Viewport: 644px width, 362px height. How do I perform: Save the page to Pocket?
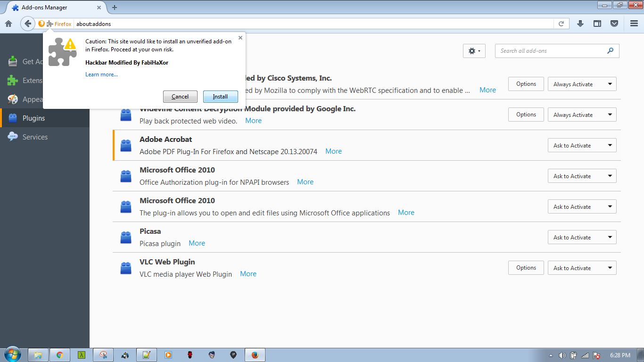[x=614, y=24]
